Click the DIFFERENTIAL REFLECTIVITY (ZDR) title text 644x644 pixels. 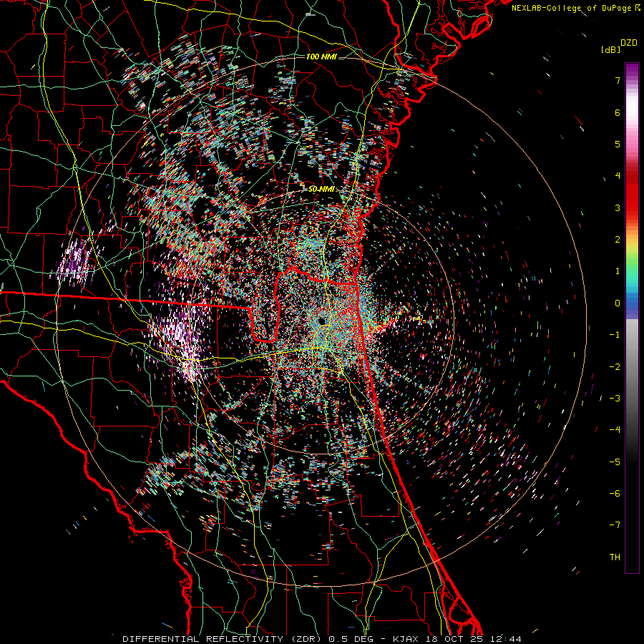click(223, 639)
